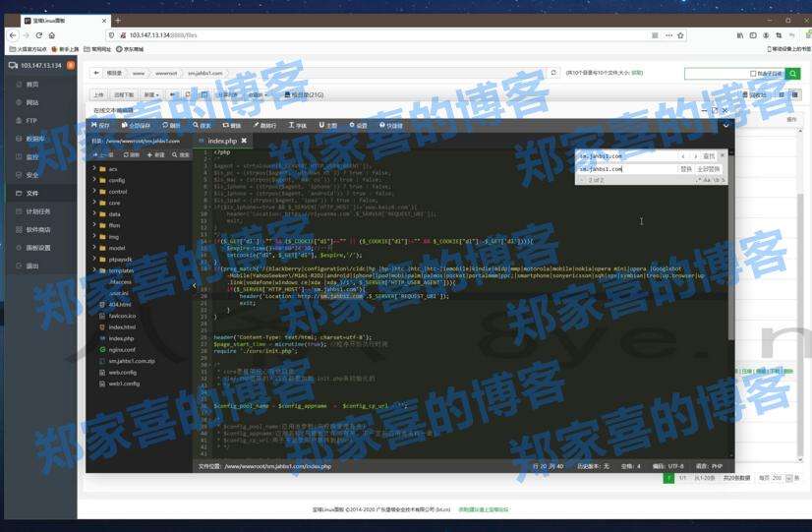Toggle the include subdirectories checkbox

pos(753,74)
